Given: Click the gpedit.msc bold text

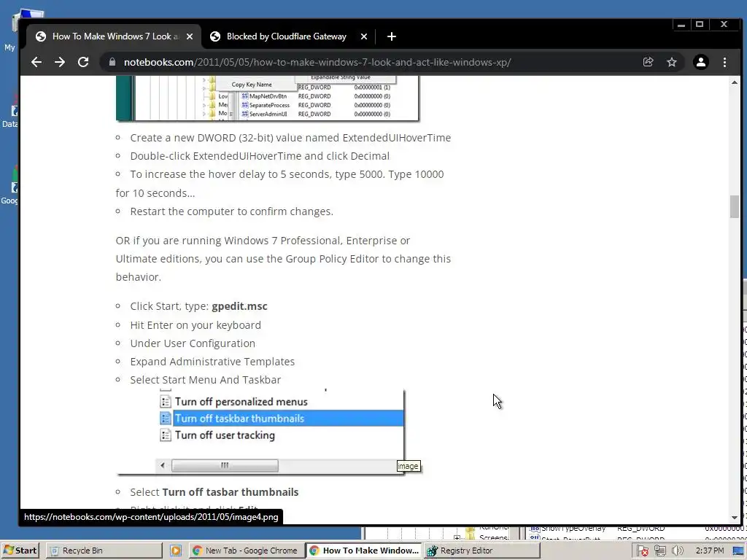Looking at the screenshot, I should [x=239, y=306].
